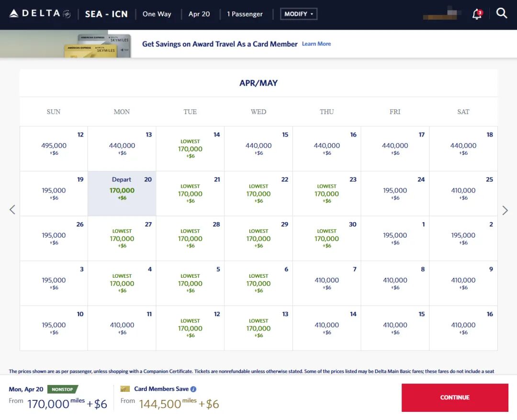This screenshot has width=517, height=420.
Task: Click the SEA - ICN route
Action: (106, 14)
